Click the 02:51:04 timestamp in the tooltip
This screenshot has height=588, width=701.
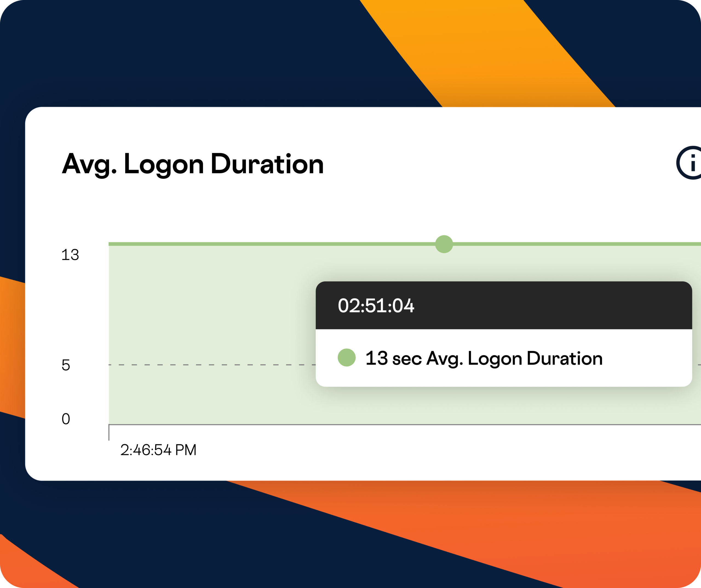tap(376, 306)
